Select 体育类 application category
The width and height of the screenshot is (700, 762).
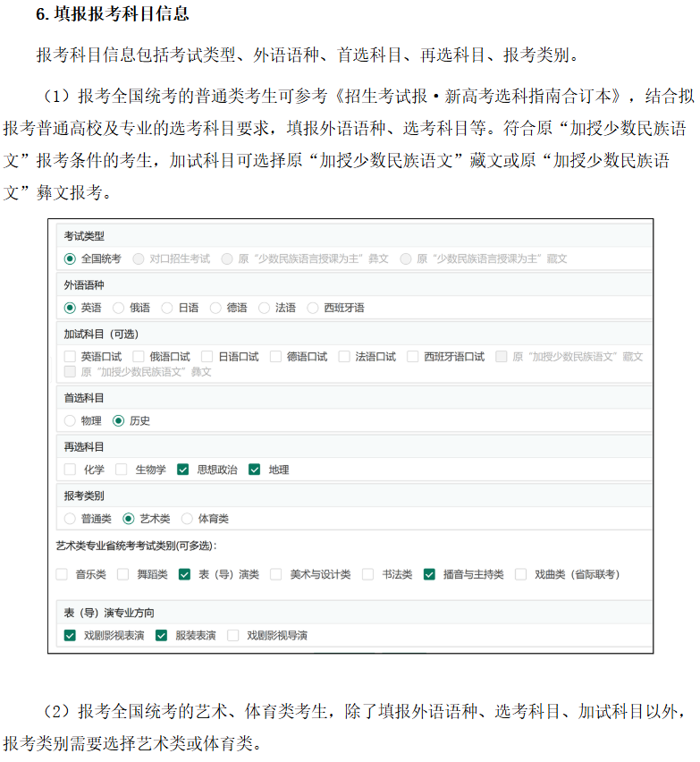click(x=187, y=518)
